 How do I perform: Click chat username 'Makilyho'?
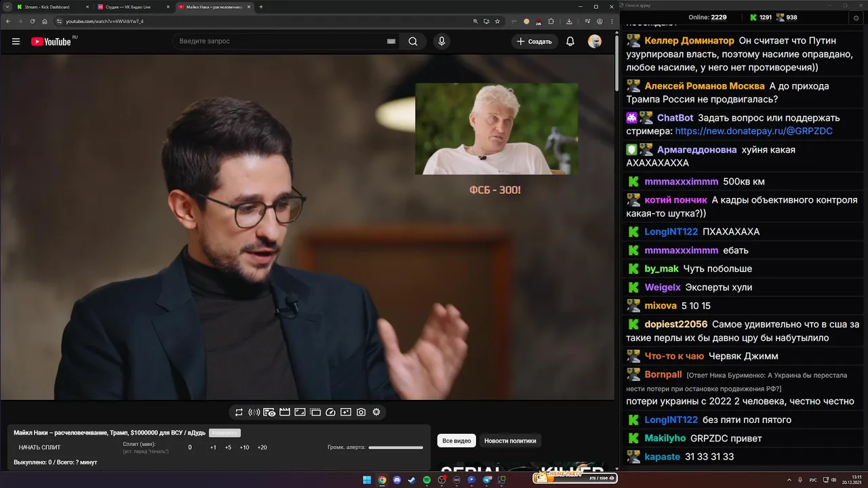(665, 439)
